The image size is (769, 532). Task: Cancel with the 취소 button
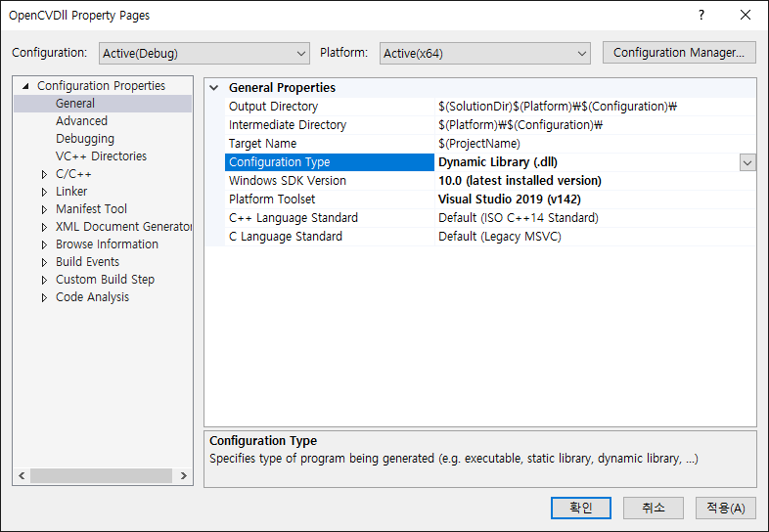[x=654, y=508]
